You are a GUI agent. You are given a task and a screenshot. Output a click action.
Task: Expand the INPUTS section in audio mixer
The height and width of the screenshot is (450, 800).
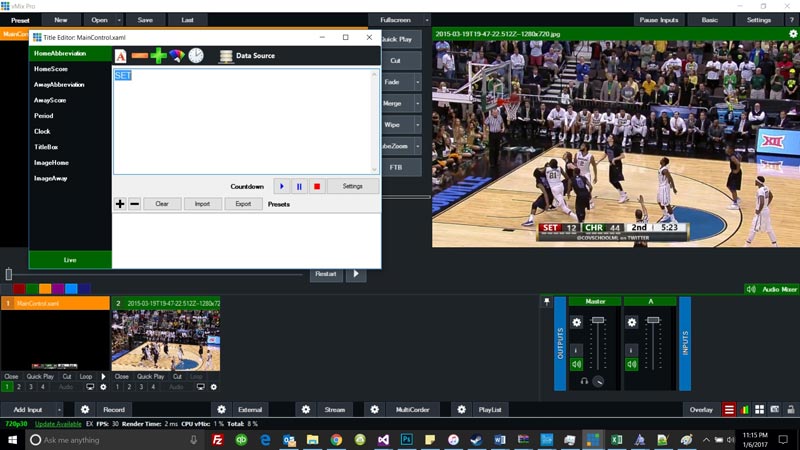(x=685, y=343)
